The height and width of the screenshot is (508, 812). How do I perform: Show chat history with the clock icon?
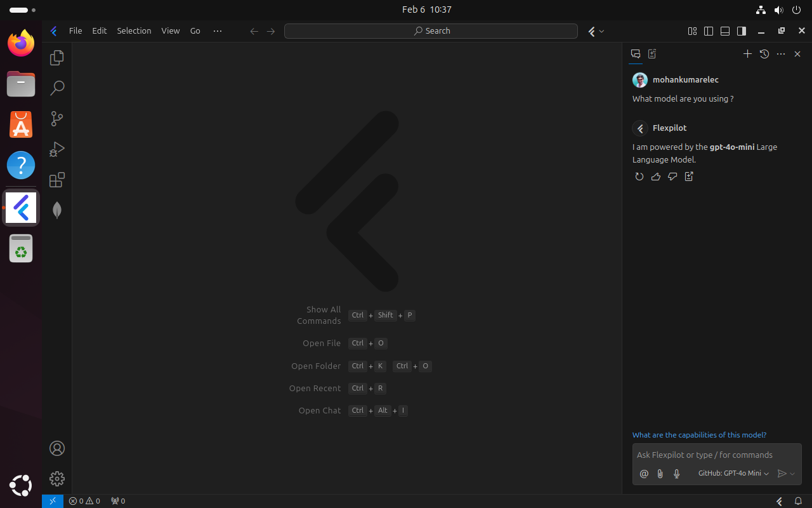click(764, 54)
